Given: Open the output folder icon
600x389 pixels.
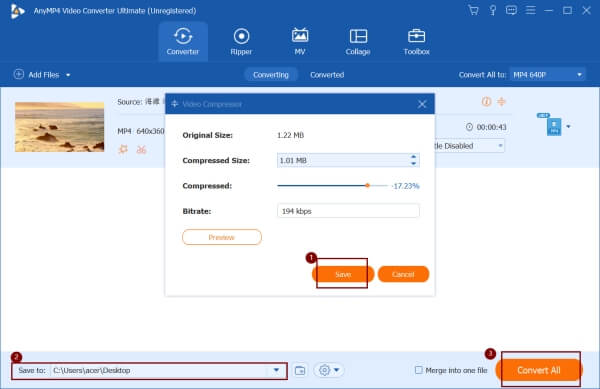Looking at the screenshot, I should tap(300, 370).
